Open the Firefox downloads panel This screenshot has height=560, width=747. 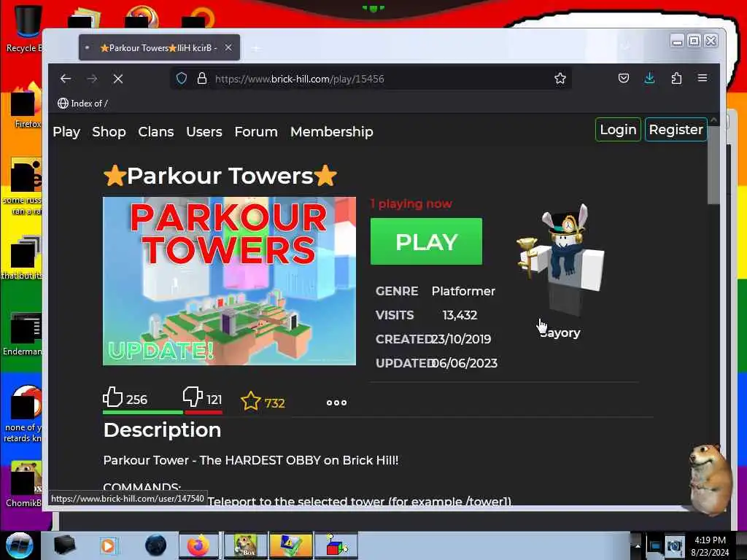point(649,78)
